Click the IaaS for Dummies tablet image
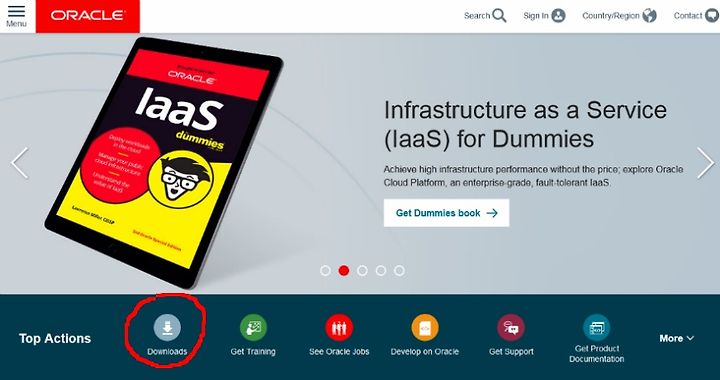This screenshot has width=720, height=380. (164, 162)
